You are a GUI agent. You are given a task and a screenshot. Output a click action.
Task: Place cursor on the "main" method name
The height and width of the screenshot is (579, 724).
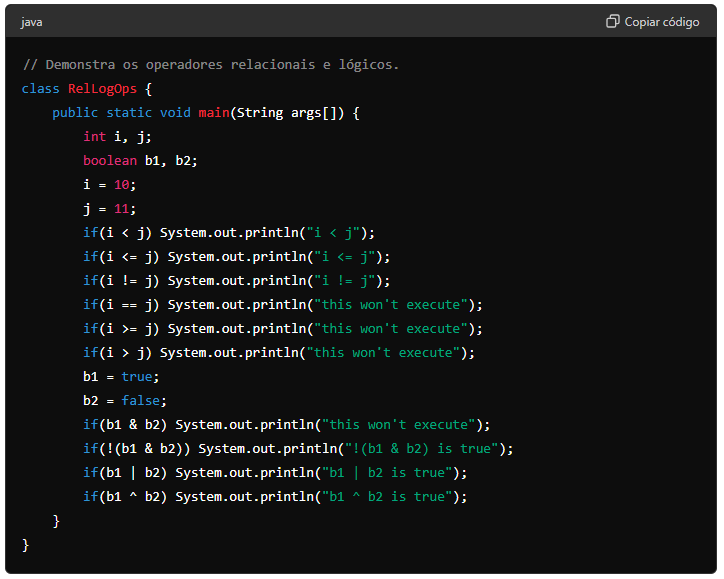tap(214, 112)
